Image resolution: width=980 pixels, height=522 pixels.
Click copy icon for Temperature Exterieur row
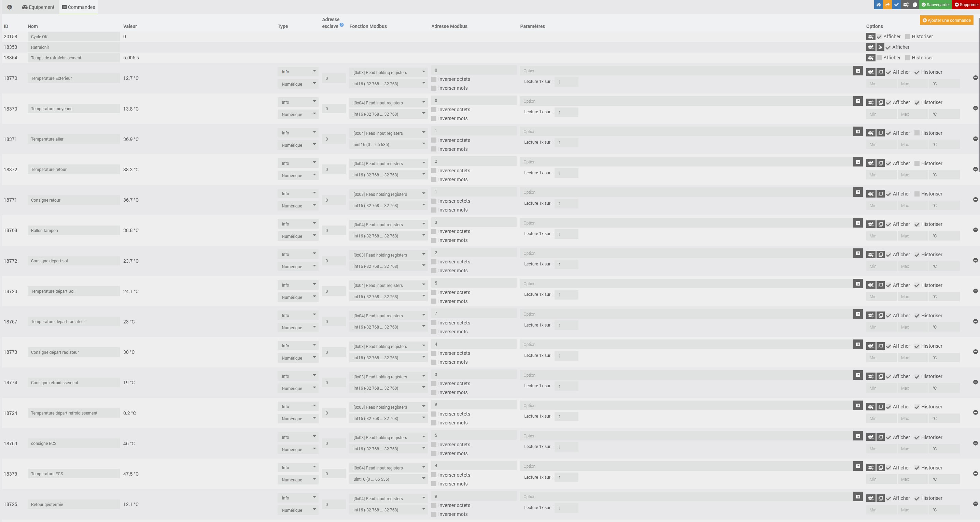coord(880,72)
